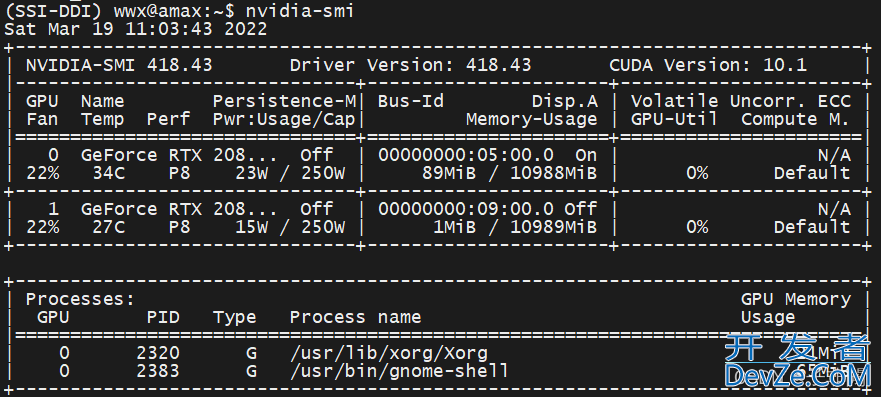Click the "PID" column header
881x397 pixels.
(163, 317)
